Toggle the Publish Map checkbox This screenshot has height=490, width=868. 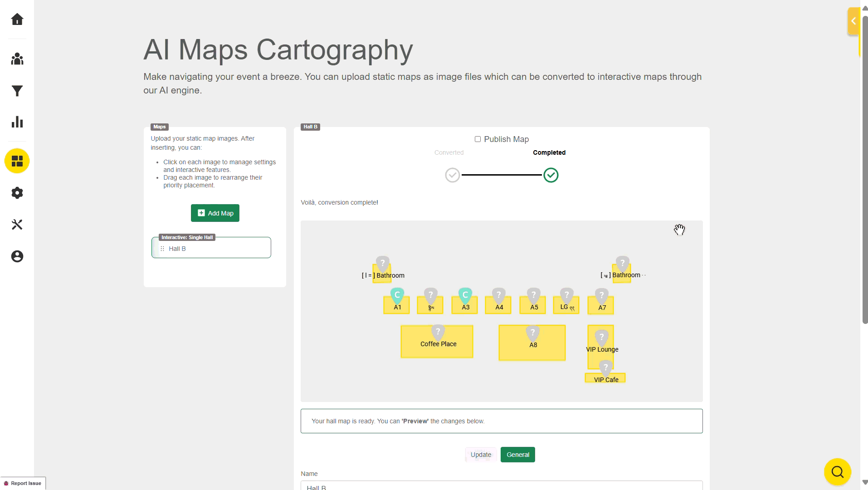tap(478, 139)
